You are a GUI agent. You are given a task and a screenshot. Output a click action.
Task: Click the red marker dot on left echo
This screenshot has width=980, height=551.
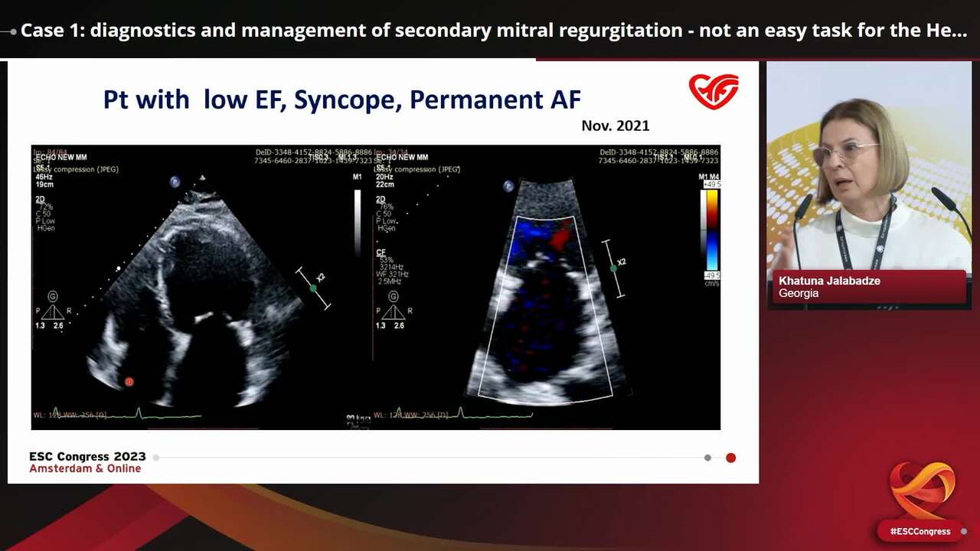click(129, 381)
